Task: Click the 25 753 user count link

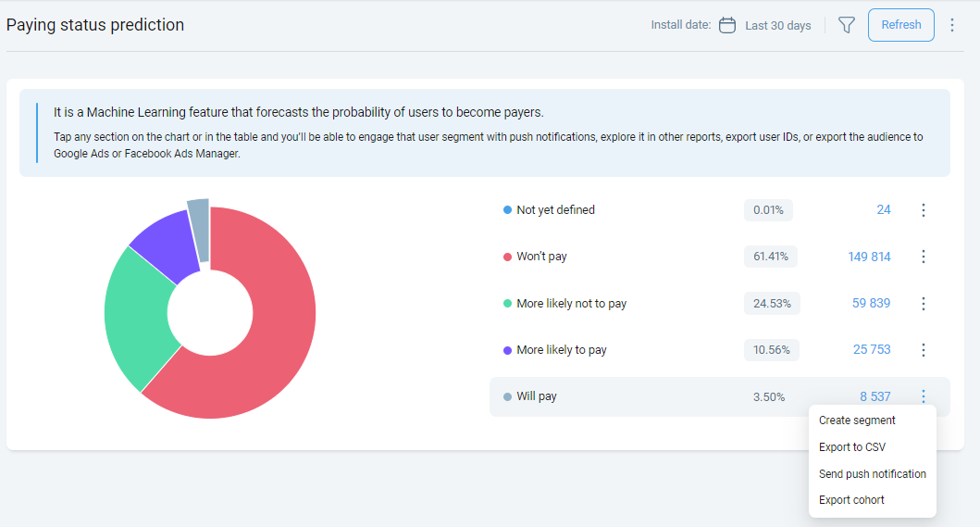Action: (x=872, y=350)
